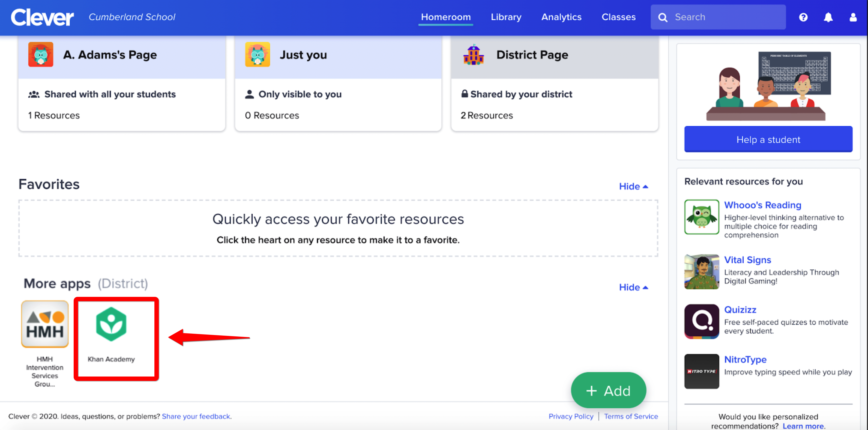Click the A. Adams's Page owl avatar
This screenshot has height=430, width=868.
pos(41,55)
